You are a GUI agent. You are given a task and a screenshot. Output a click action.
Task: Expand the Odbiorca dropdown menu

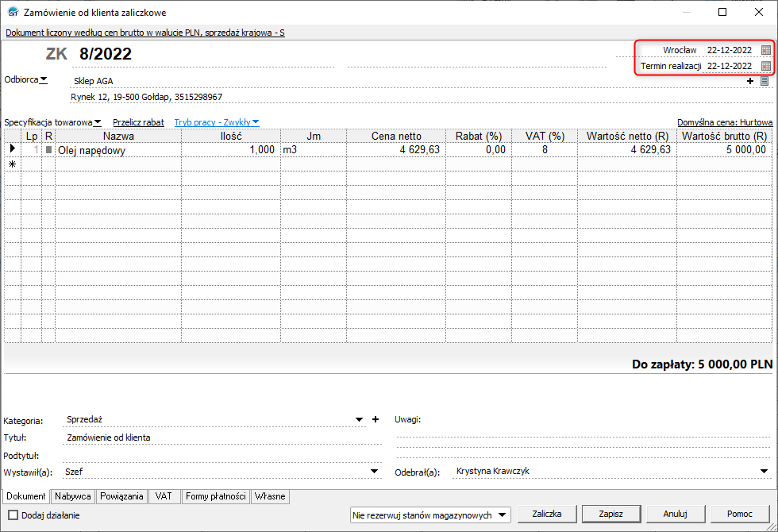tap(44, 79)
